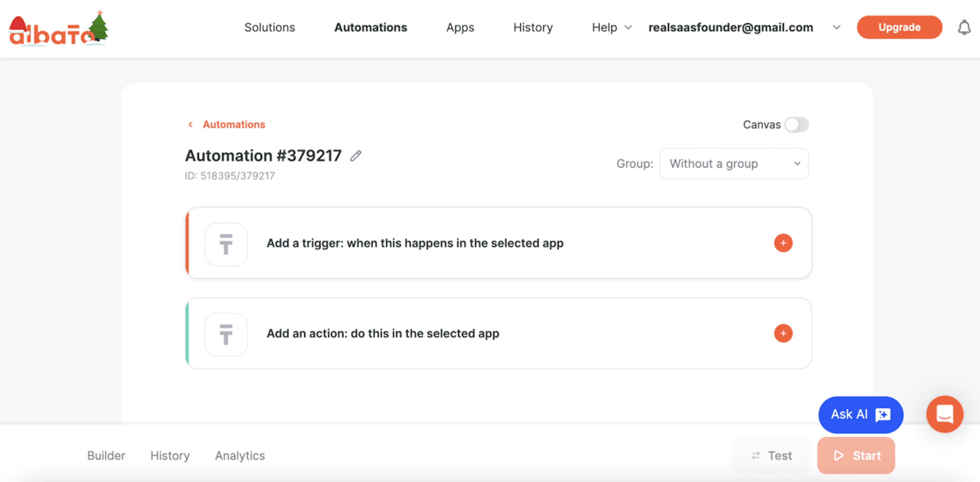Click the action step placeholder icon
The image size is (980, 482).
pos(226,334)
